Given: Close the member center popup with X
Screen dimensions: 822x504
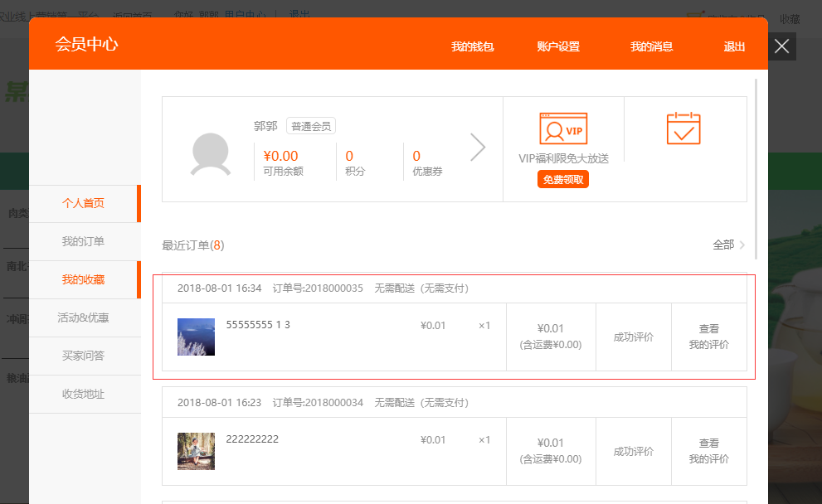Looking at the screenshot, I should pos(781,46).
